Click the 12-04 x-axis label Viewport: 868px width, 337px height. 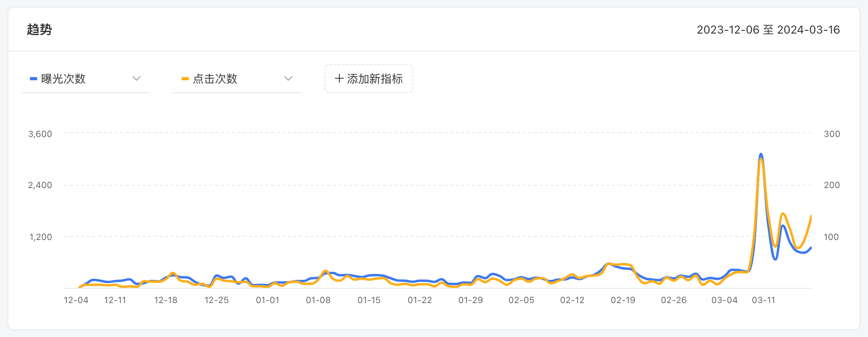pos(76,300)
